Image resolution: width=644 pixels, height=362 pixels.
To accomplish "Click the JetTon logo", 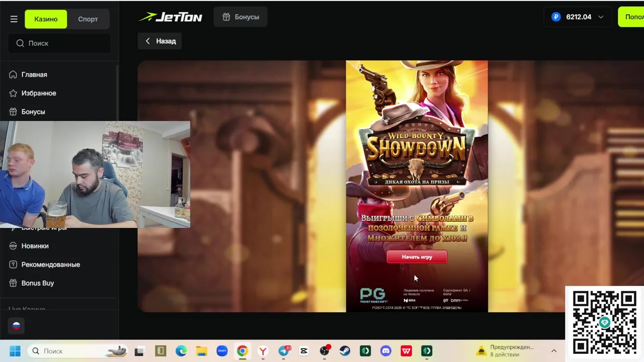I will [x=171, y=17].
